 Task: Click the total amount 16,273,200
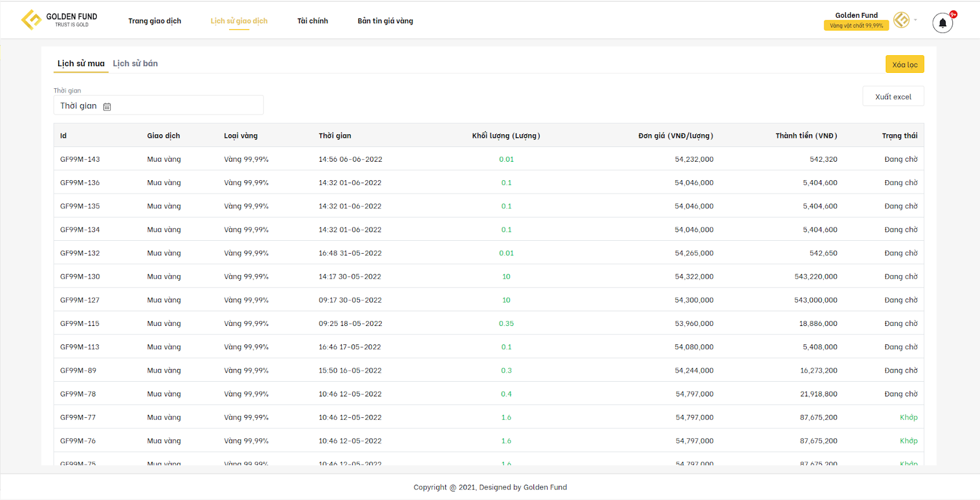pos(819,371)
